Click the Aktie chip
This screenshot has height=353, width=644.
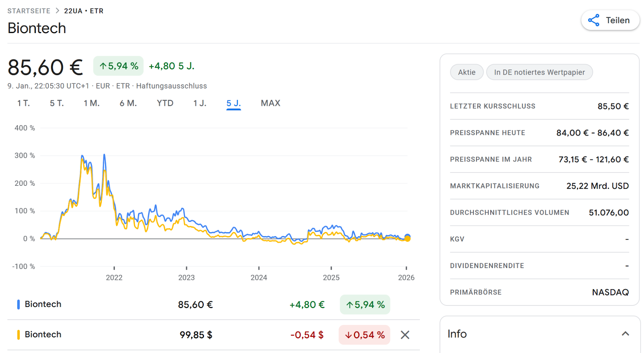click(x=466, y=72)
